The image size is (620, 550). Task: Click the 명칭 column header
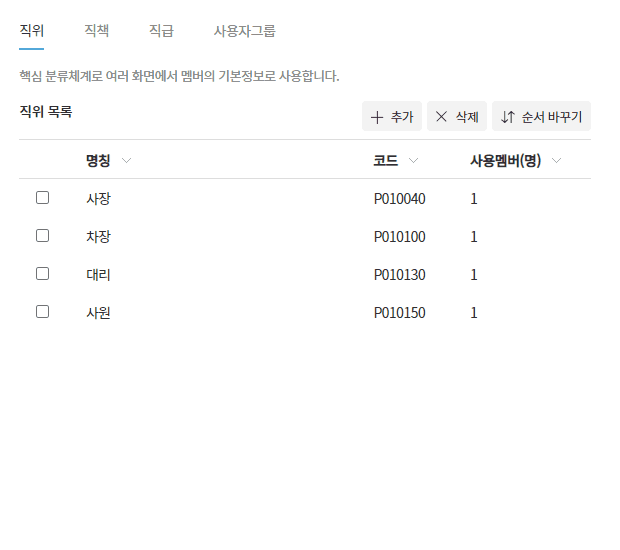pyautogui.click(x=98, y=161)
